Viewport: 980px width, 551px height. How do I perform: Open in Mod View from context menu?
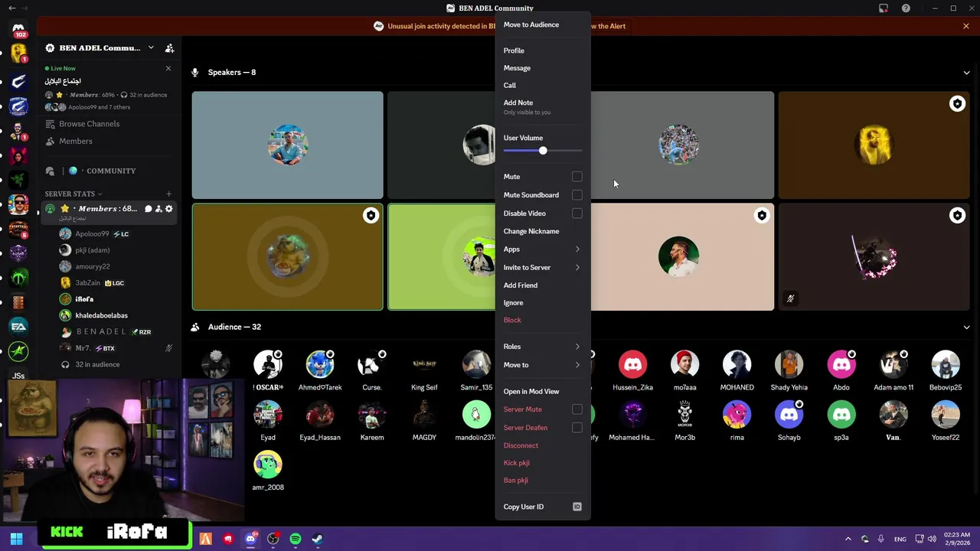(543, 391)
